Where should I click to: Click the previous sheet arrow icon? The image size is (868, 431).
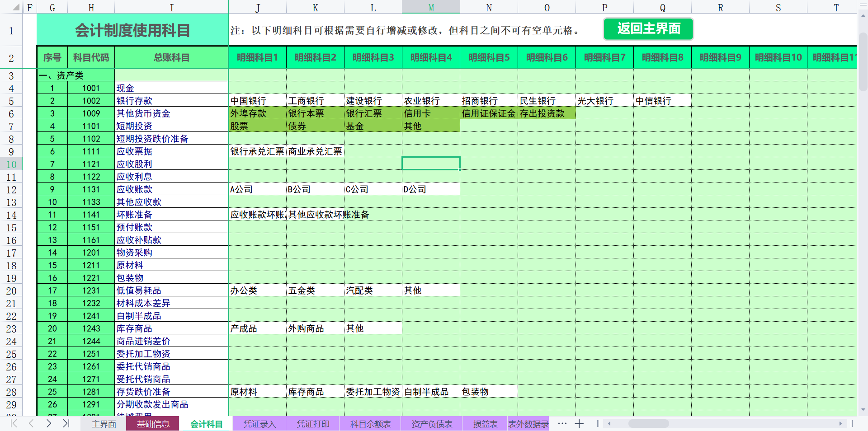(31, 424)
